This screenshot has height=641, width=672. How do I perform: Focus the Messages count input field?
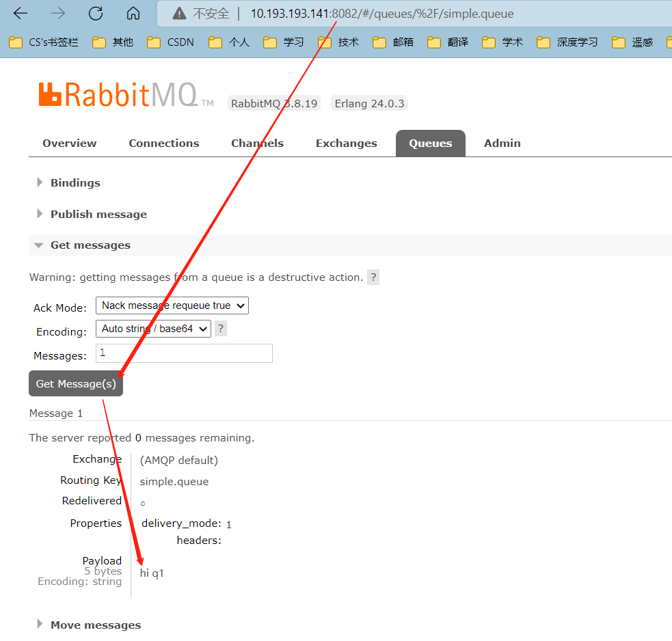pos(185,353)
